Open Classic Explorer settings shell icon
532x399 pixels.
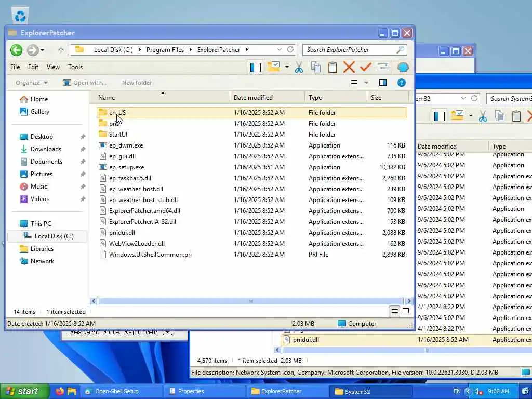click(403, 67)
